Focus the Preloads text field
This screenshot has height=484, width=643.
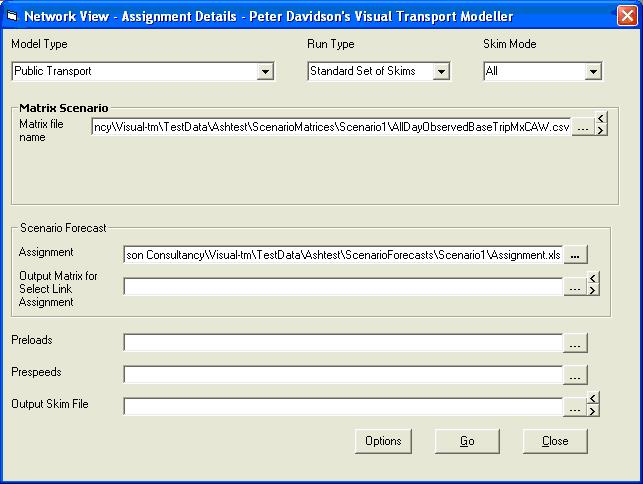pyautogui.click(x=342, y=343)
